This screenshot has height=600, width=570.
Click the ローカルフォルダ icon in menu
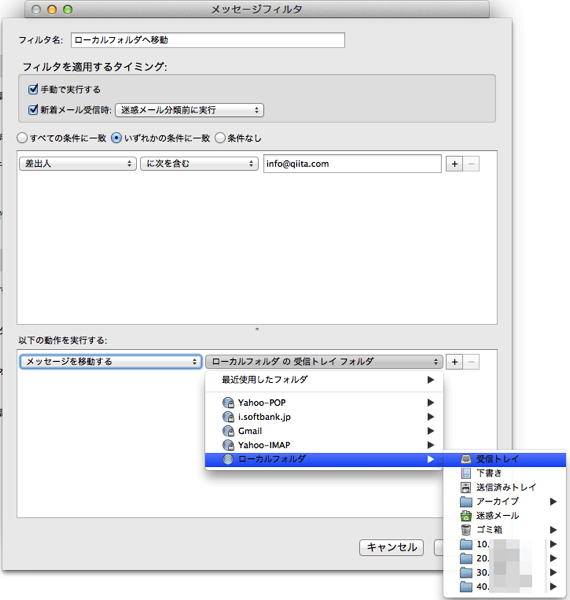228,459
